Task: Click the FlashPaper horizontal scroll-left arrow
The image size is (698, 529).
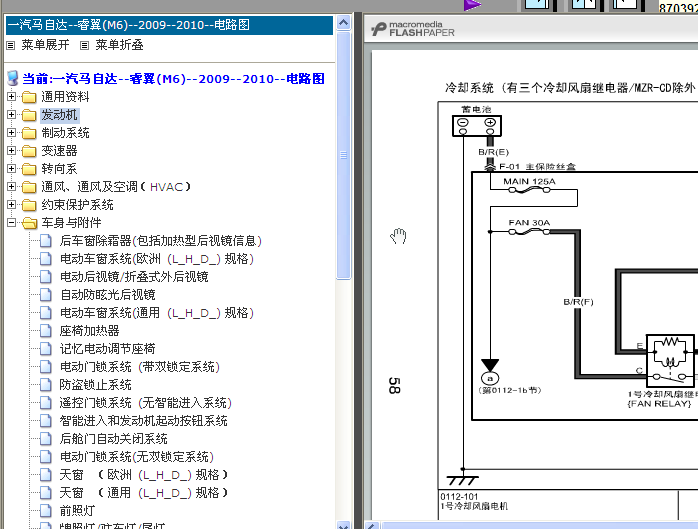Action: click(372, 525)
